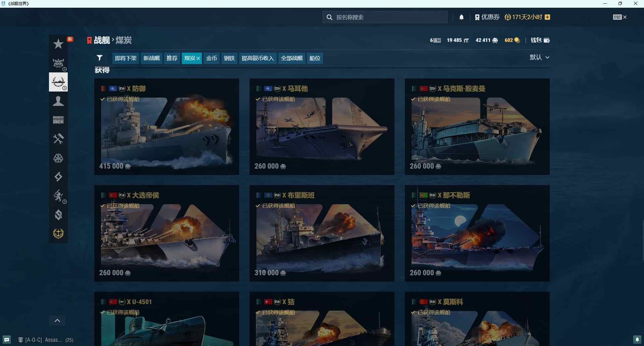The image size is (644, 346).
Task: Toggle the 新战舰 filter chip
Action: [152, 58]
